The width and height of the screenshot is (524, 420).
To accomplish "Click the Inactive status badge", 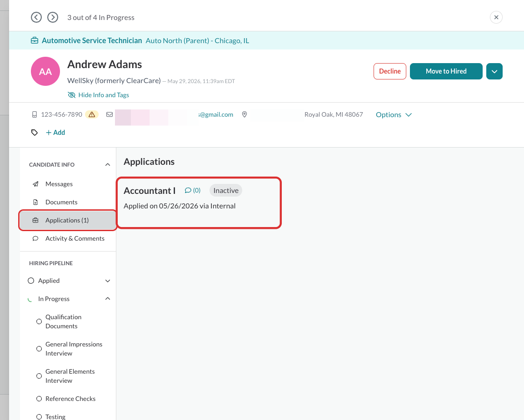I will pyautogui.click(x=226, y=191).
